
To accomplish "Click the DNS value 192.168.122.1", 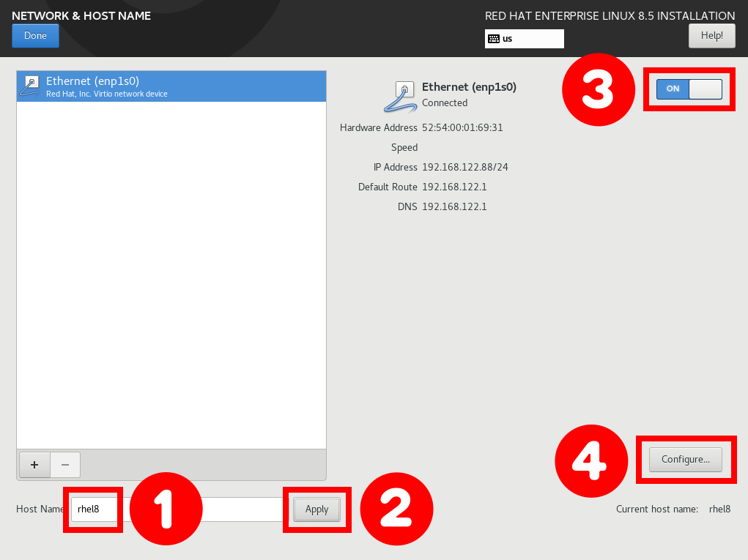I will tap(454, 207).
